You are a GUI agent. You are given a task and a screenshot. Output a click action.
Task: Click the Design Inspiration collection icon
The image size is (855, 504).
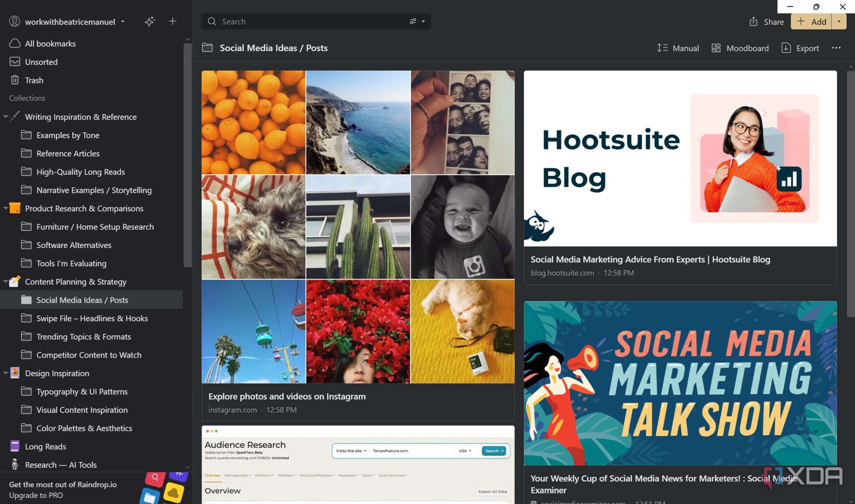click(x=15, y=373)
